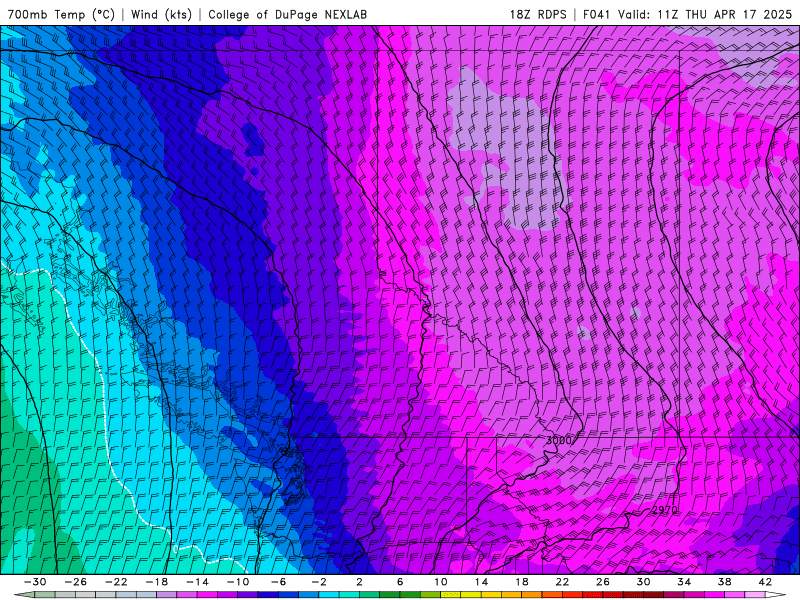
Task: Click the "700mb Temp (°C)" title text
Action: point(61,14)
